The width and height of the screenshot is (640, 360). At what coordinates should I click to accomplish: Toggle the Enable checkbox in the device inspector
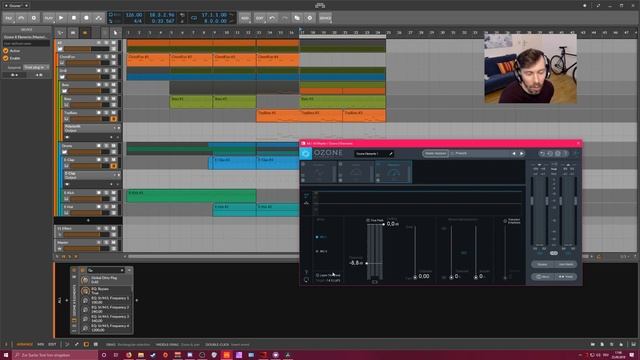pyautogui.click(x=6, y=58)
